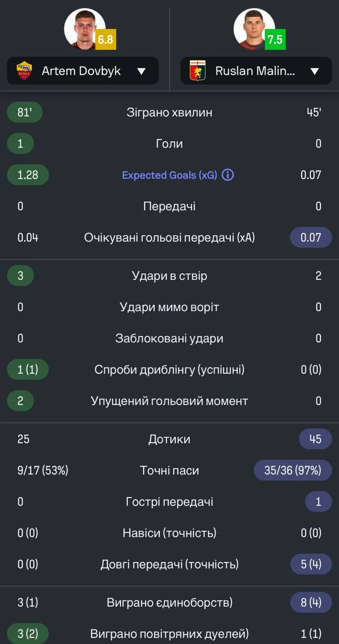Click Malinovskyi's 7.5 rating badge

tap(275, 40)
